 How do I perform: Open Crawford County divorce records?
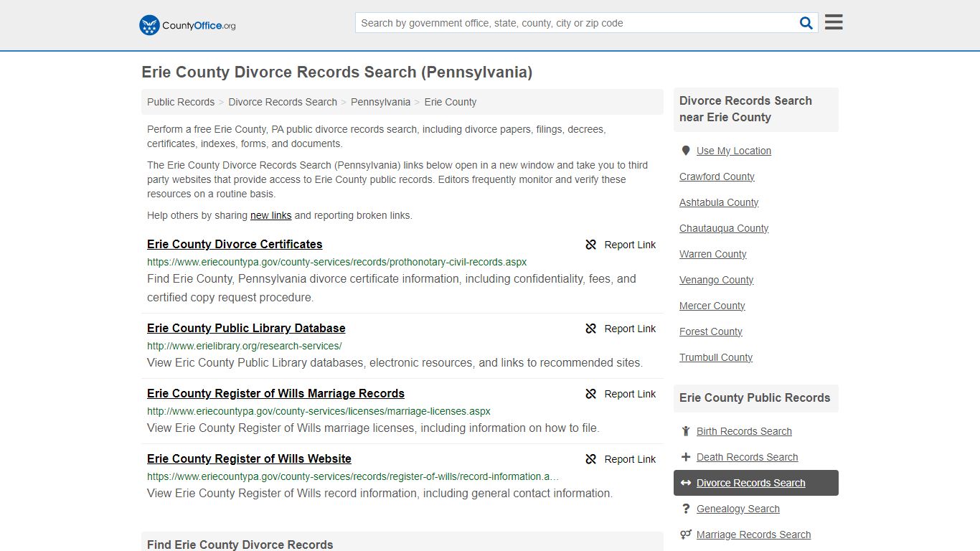[x=717, y=176]
